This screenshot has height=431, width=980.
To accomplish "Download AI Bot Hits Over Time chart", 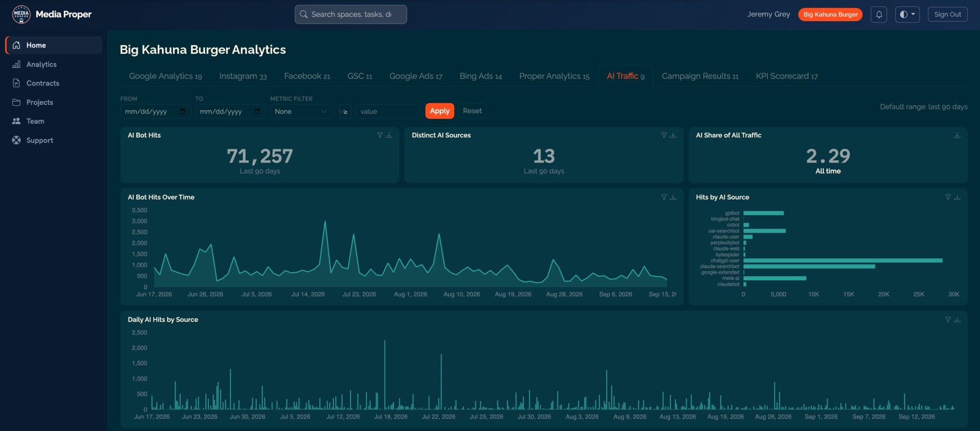I will 673,197.
